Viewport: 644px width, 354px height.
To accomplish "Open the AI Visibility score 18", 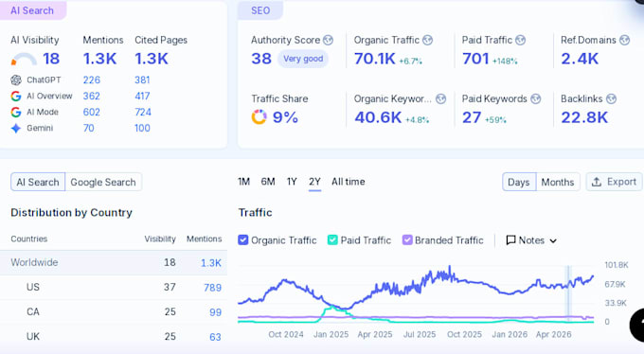I will (x=51, y=59).
